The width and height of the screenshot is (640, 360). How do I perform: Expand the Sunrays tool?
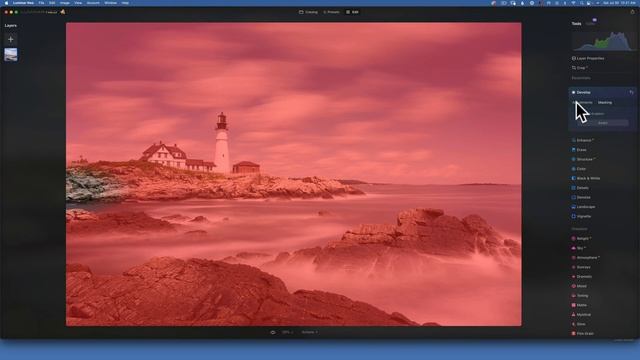[581, 267]
